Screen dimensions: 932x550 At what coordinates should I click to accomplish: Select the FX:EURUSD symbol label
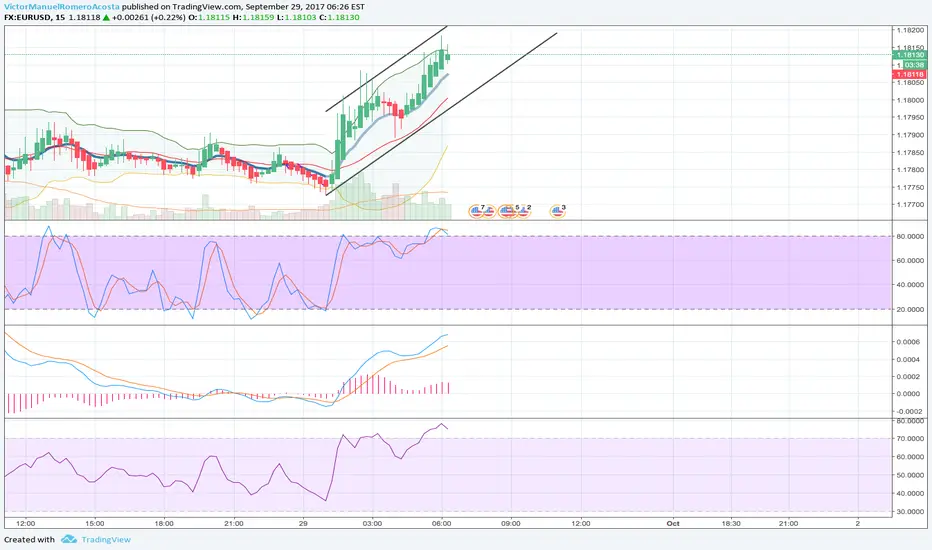click(x=27, y=18)
